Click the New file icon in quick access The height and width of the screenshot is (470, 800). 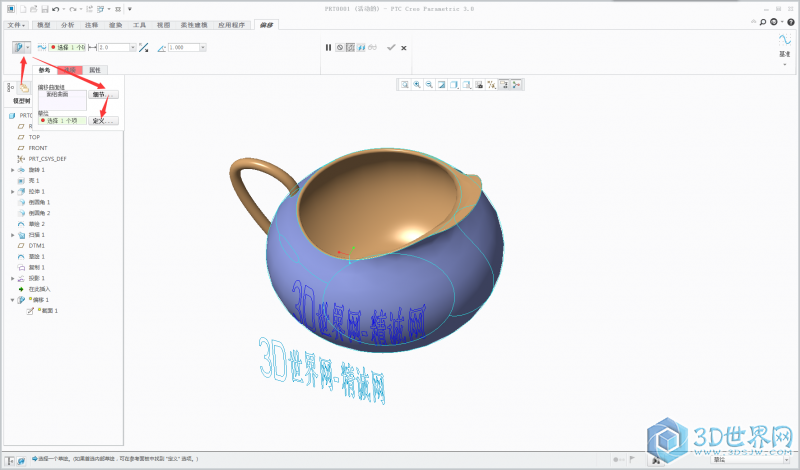click(x=23, y=9)
